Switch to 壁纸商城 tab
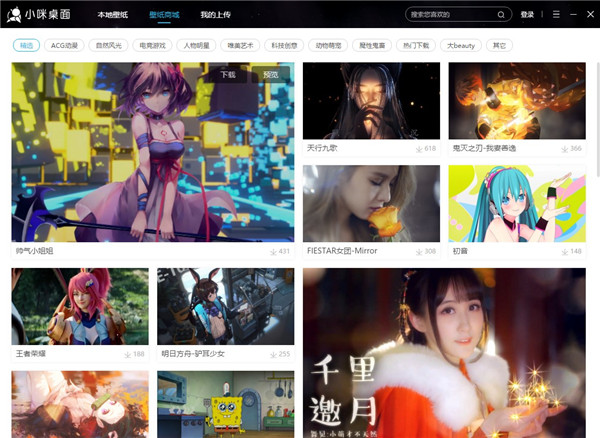This screenshot has height=438, width=600. pos(164,15)
